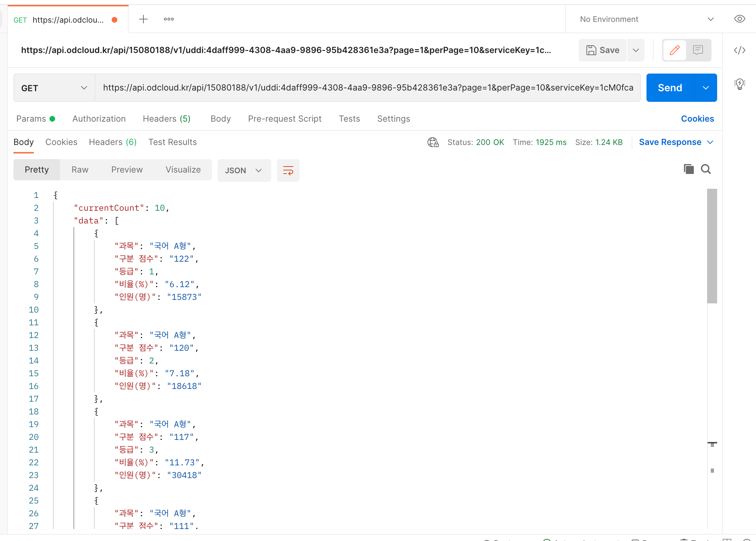756x541 pixels.
Task: Click the pencil edit mode icon
Action: click(674, 50)
